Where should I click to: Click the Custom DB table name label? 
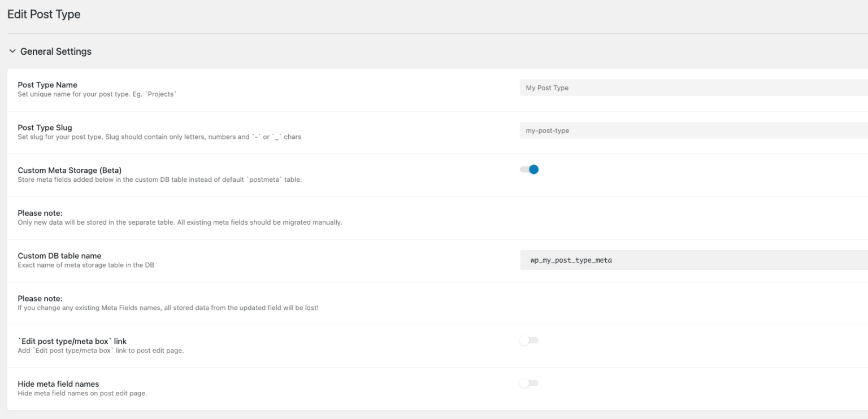pos(59,256)
